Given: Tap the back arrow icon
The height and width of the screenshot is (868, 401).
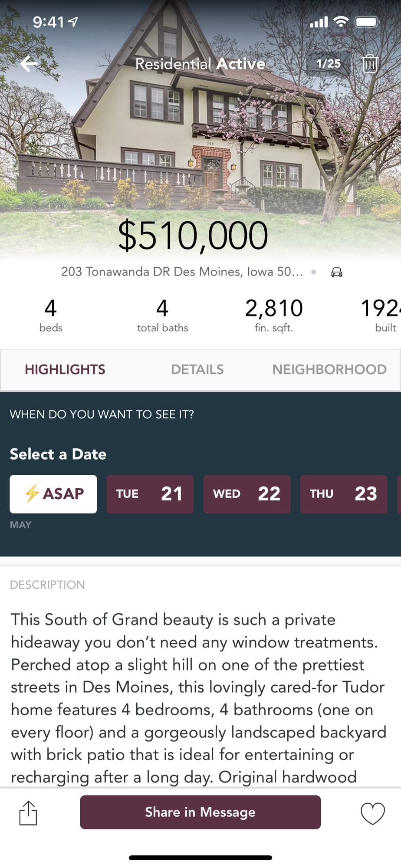Looking at the screenshot, I should pyautogui.click(x=29, y=64).
